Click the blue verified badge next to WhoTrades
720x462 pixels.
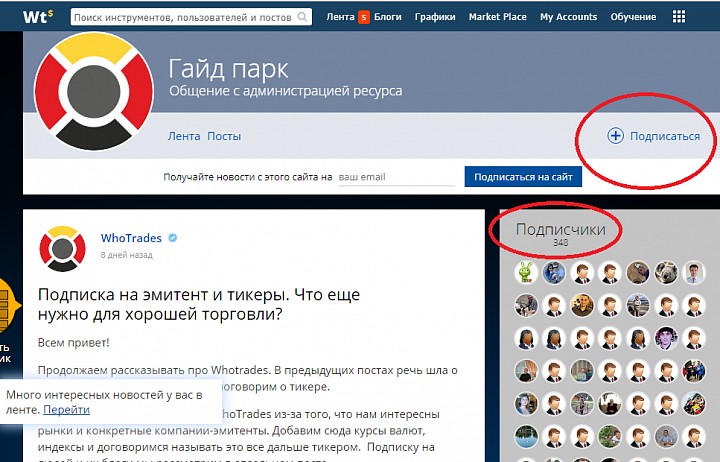click(x=173, y=238)
